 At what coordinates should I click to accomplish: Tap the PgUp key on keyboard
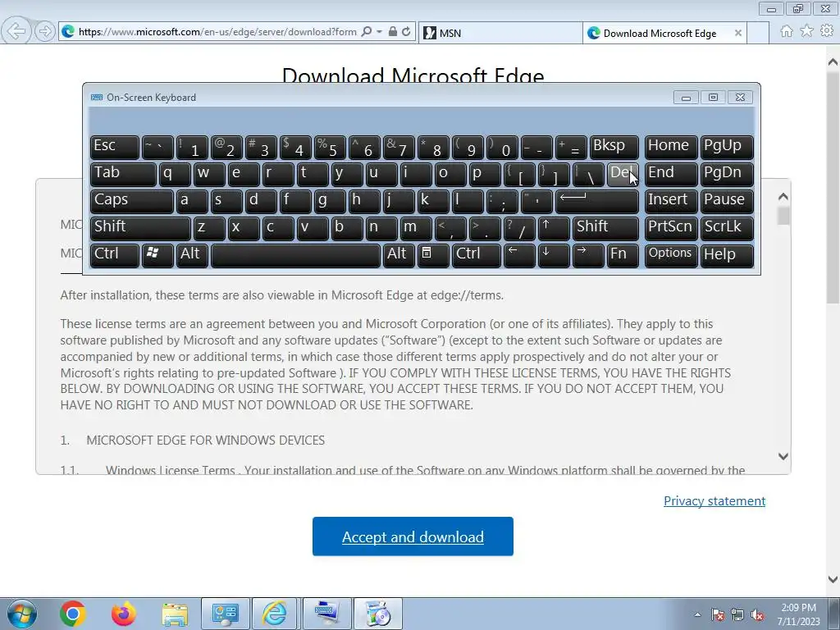(x=727, y=147)
